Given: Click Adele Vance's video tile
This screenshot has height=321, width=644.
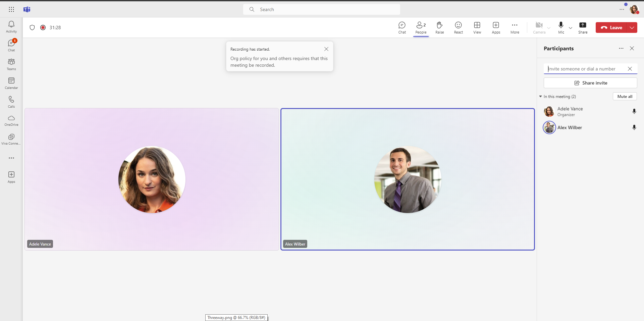Looking at the screenshot, I should pos(152,179).
